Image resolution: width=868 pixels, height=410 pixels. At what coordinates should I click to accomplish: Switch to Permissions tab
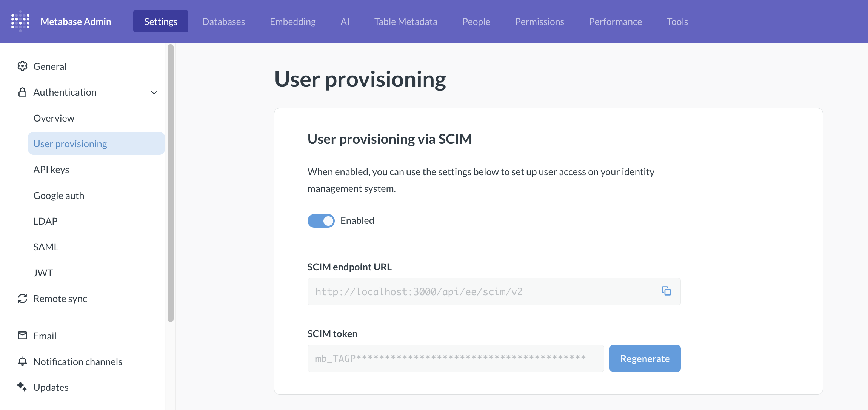[539, 22]
